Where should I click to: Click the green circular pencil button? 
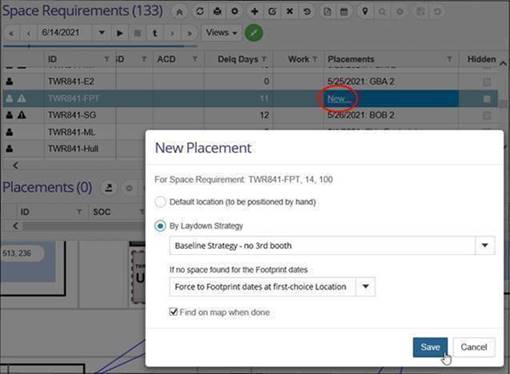[x=254, y=33]
